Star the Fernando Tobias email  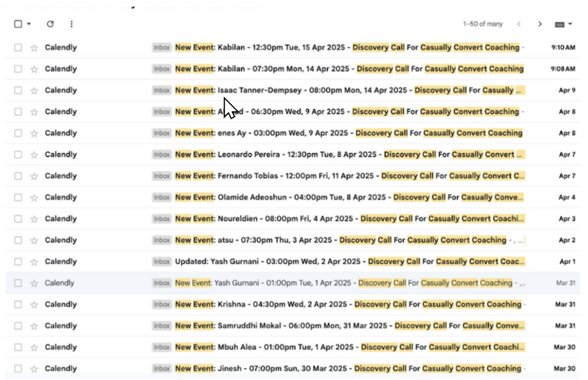pos(34,176)
